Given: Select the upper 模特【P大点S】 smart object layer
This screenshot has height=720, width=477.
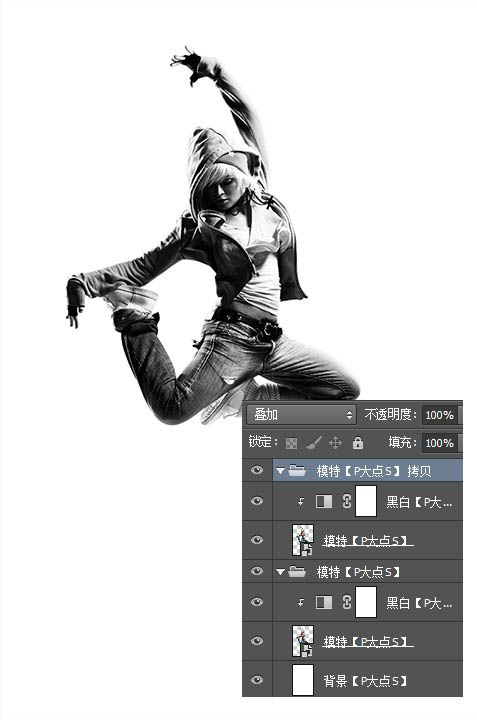Looking at the screenshot, I should click(x=368, y=540).
